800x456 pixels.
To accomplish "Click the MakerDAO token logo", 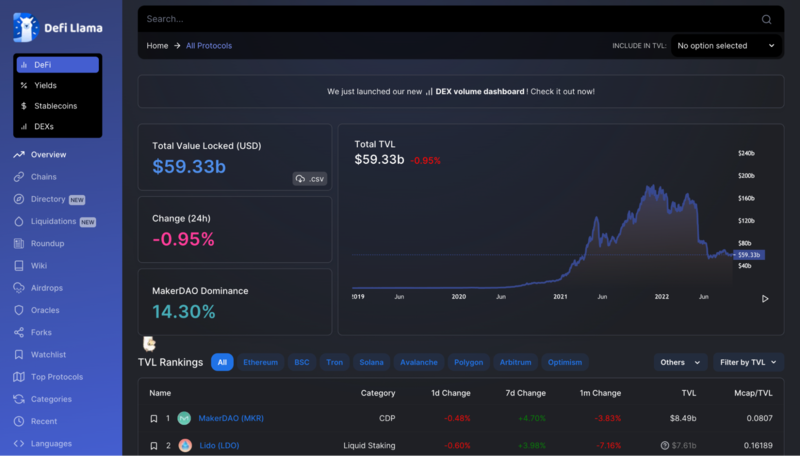I will [x=184, y=418].
